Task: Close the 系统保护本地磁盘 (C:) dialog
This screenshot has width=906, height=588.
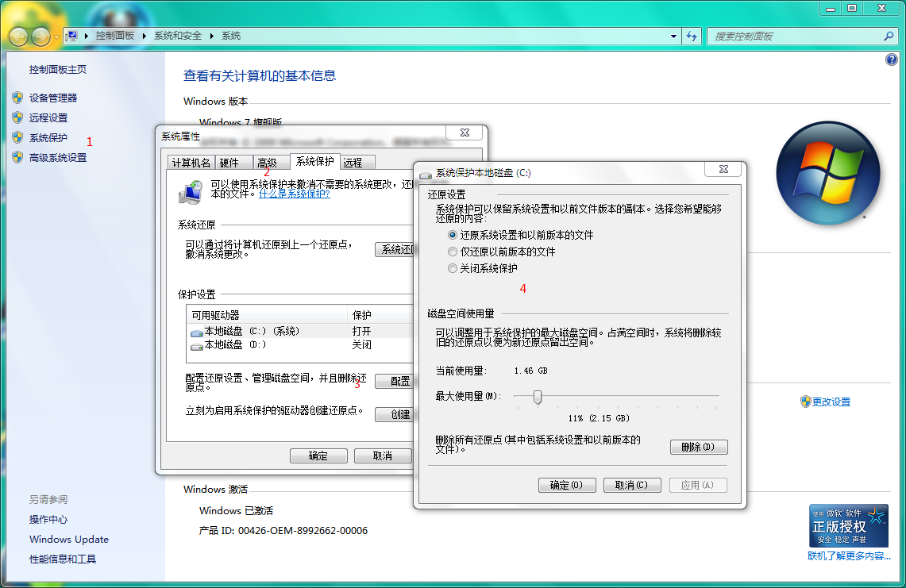Action: point(723,169)
